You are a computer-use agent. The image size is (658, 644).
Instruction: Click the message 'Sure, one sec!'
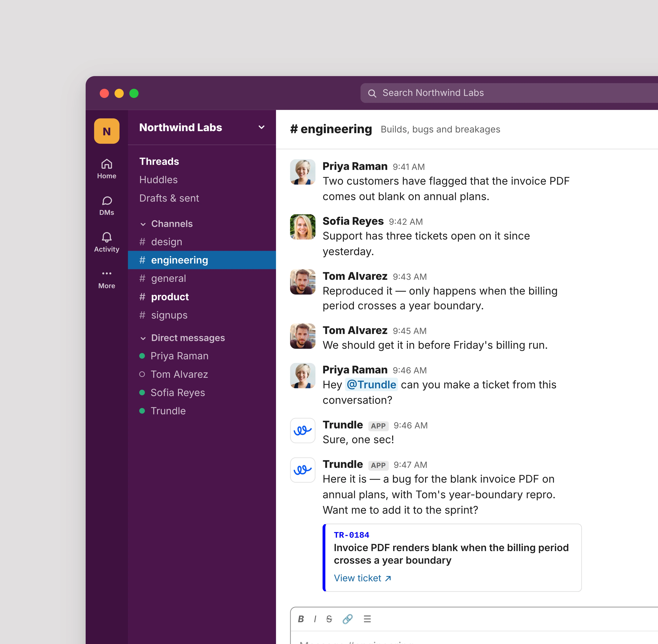coord(358,439)
